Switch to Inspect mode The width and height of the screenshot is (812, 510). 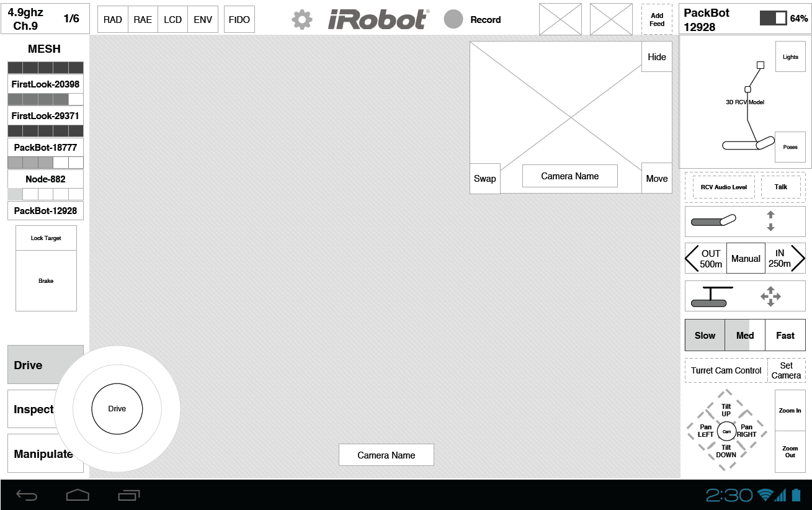pos(33,409)
